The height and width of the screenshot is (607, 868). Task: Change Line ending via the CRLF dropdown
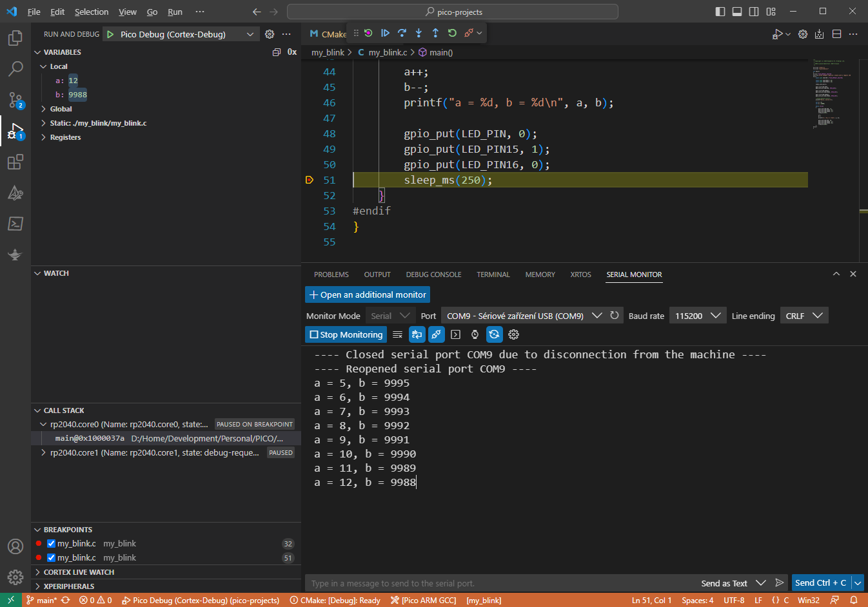[804, 315]
